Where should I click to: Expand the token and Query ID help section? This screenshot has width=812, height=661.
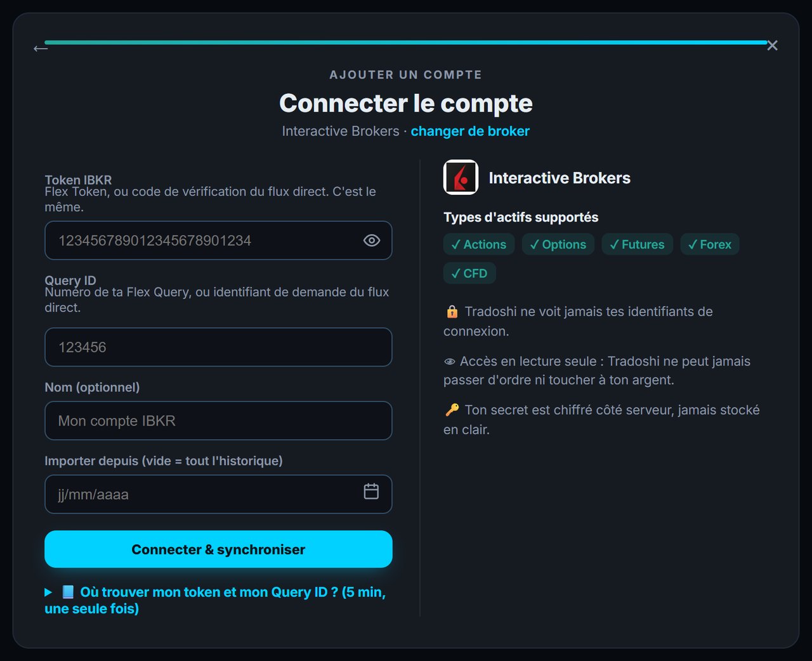(x=215, y=600)
